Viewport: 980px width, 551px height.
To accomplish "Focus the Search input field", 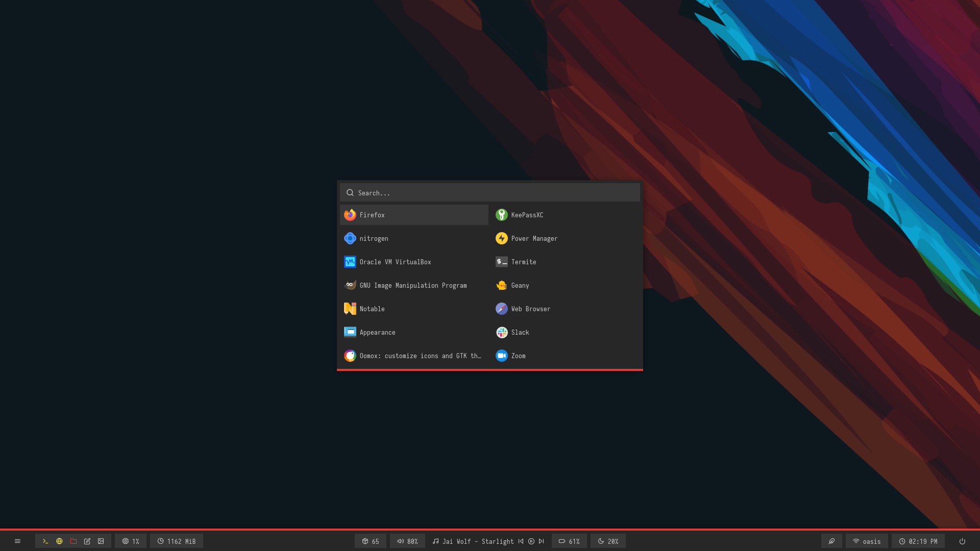I will 490,193.
